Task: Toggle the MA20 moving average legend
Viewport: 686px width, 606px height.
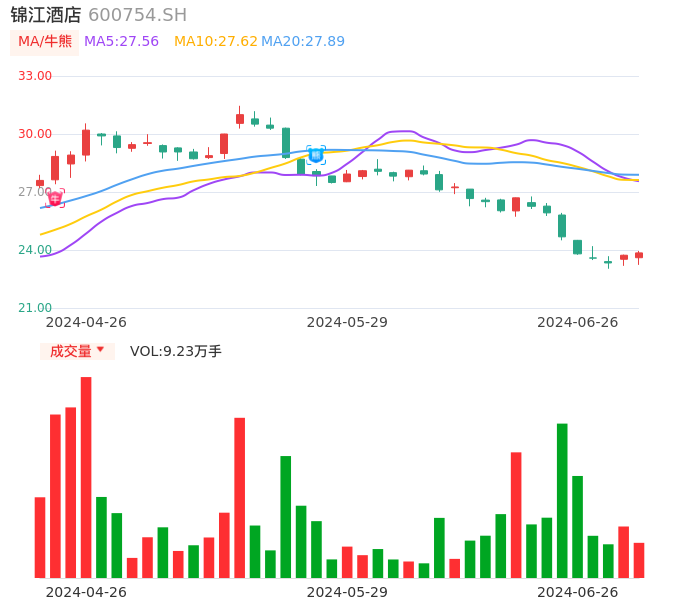Action: pos(303,41)
